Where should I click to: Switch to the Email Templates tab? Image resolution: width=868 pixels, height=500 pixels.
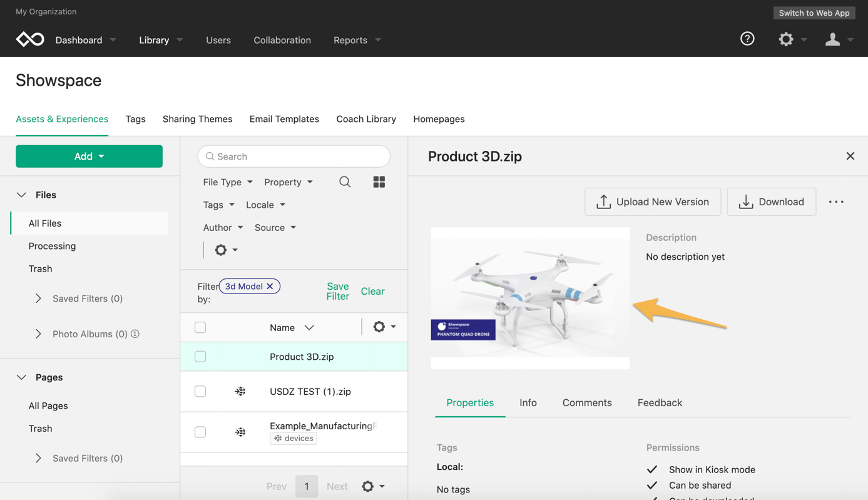[x=284, y=119]
